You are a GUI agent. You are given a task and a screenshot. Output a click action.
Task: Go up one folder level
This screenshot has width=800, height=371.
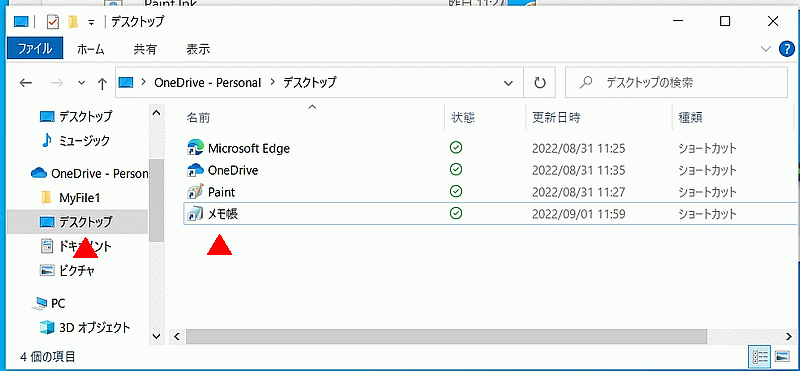point(102,83)
